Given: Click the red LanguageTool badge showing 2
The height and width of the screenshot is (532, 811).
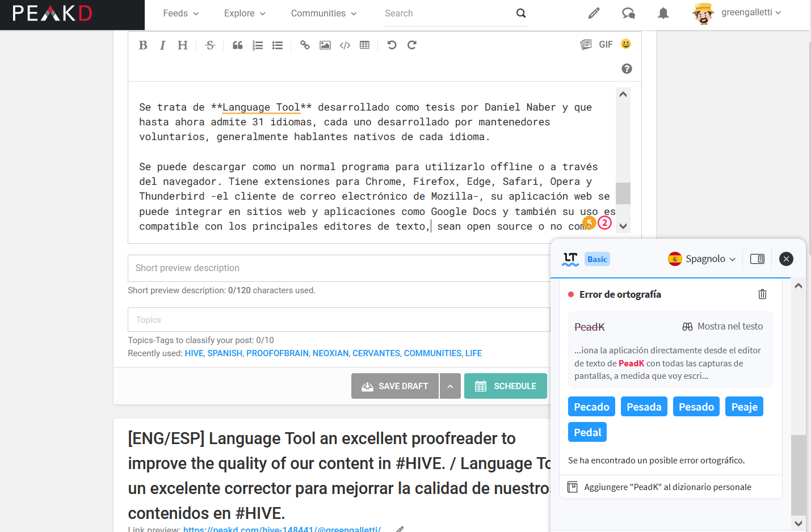Looking at the screenshot, I should click(605, 223).
